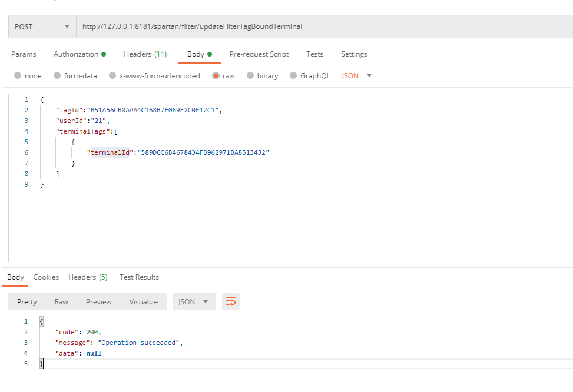Select the none body type radio
Viewport: 573px width, 392px height.
[x=18, y=76]
